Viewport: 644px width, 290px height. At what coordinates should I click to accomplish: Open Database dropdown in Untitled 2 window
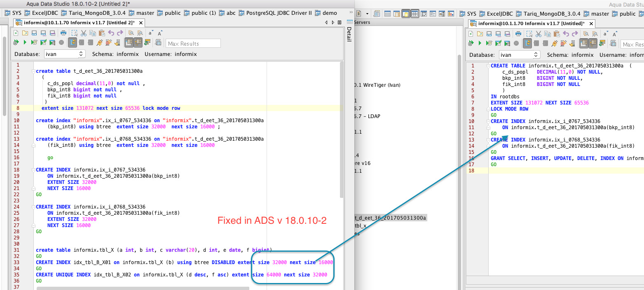(64, 54)
